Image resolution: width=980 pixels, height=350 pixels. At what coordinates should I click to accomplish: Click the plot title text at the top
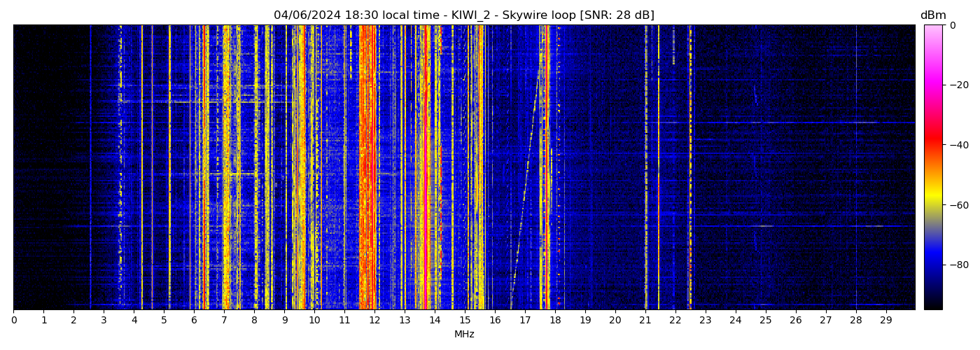tap(463, 15)
